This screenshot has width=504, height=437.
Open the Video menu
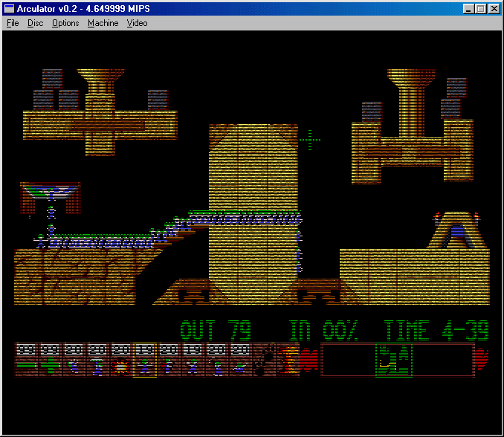tap(137, 23)
